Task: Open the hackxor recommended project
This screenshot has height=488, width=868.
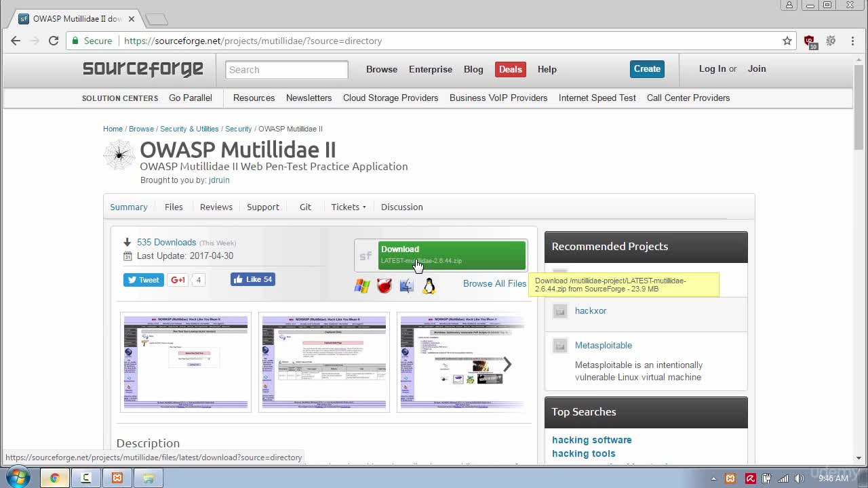Action: click(591, 310)
